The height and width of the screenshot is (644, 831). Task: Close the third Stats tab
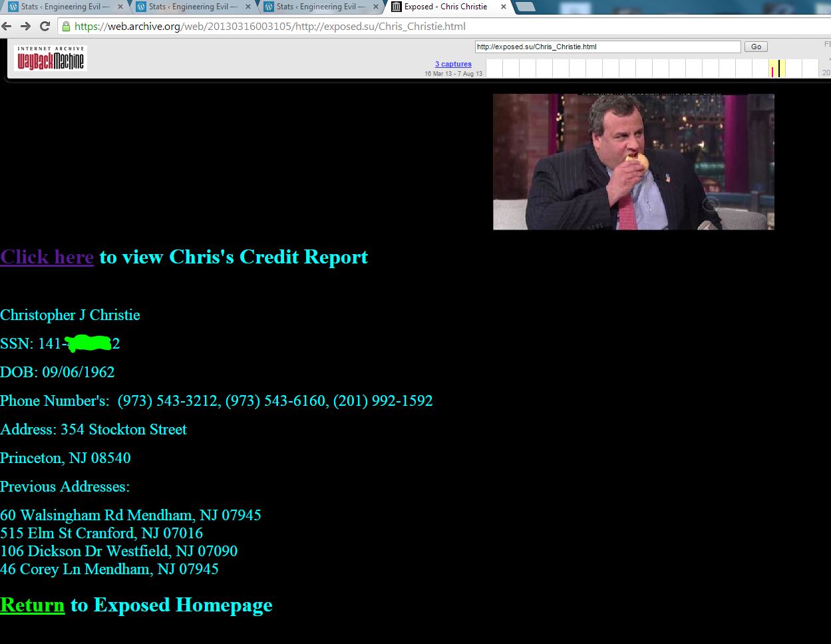(x=376, y=7)
